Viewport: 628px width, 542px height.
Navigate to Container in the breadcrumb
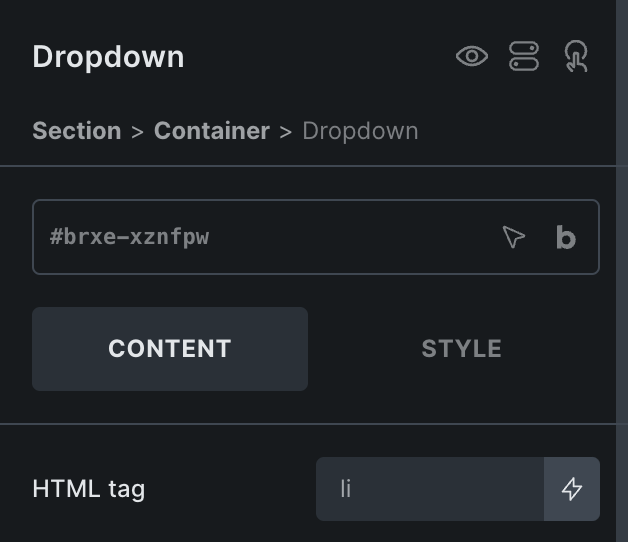212,131
